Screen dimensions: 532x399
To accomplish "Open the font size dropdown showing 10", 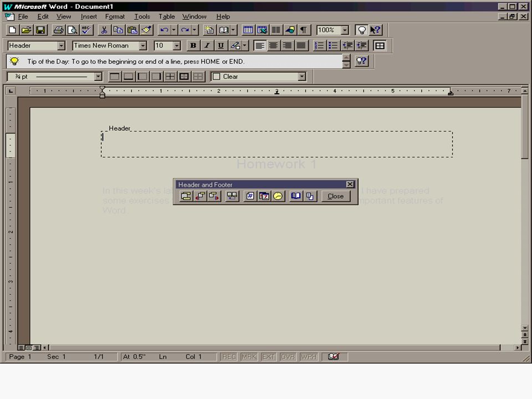I will coord(176,45).
